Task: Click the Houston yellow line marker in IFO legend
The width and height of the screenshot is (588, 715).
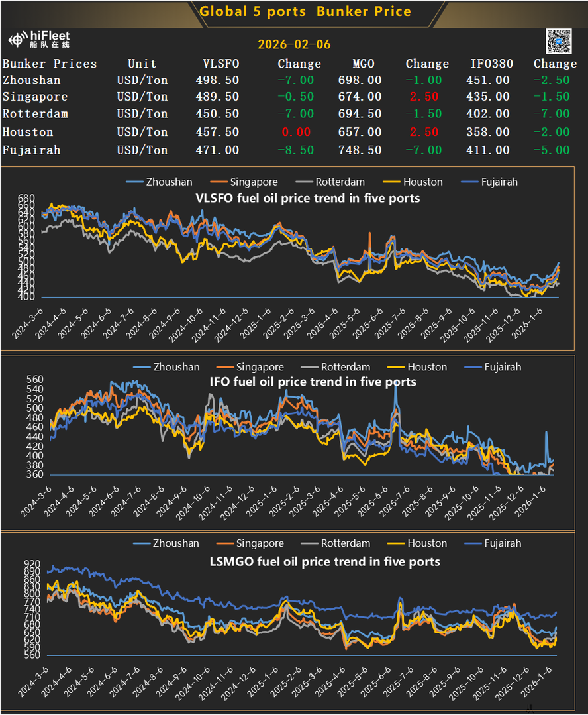Action: tap(395, 367)
